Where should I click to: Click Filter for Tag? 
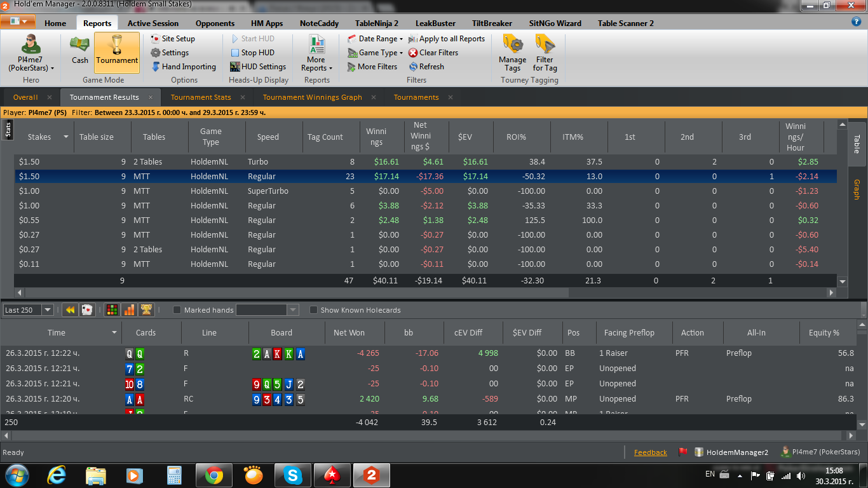tap(545, 53)
